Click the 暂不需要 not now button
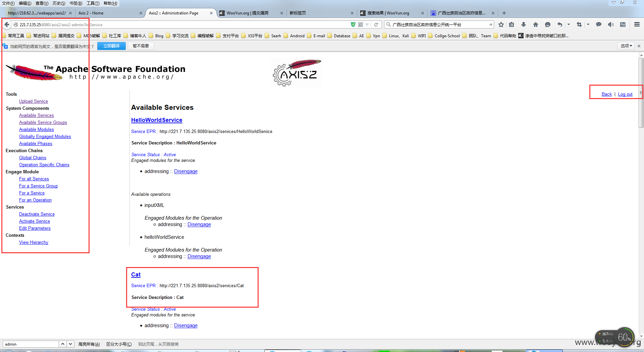This screenshot has width=644, height=352. tap(141, 46)
